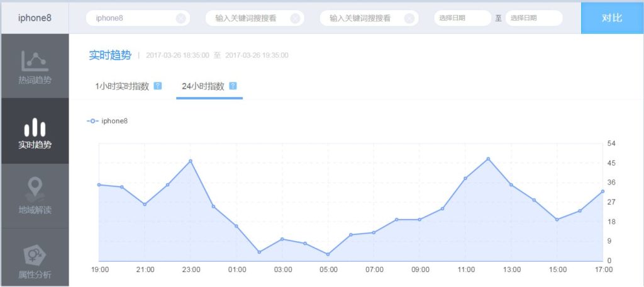Open the 地域解读 location pin section
644x287 pixels.
coord(35,196)
